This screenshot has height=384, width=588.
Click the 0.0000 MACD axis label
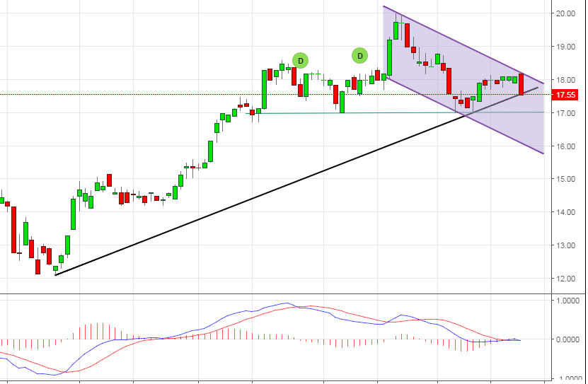[569, 339]
